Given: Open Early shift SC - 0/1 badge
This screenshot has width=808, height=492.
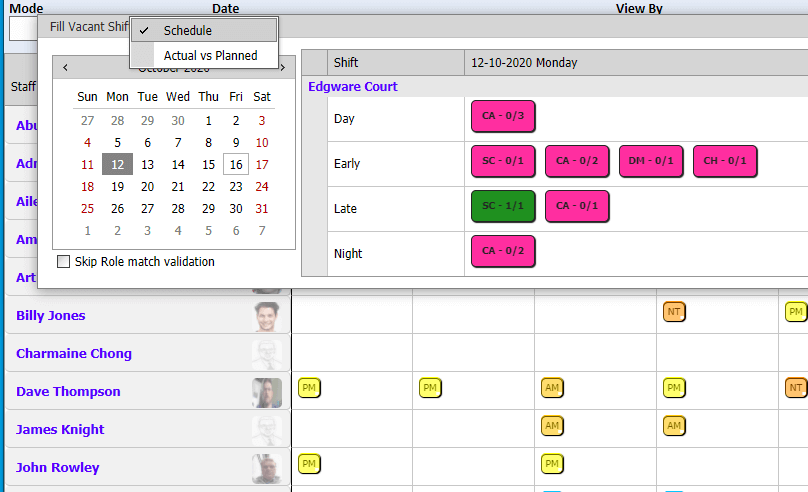Looking at the screenshot, I should click(x=503, y=161).
